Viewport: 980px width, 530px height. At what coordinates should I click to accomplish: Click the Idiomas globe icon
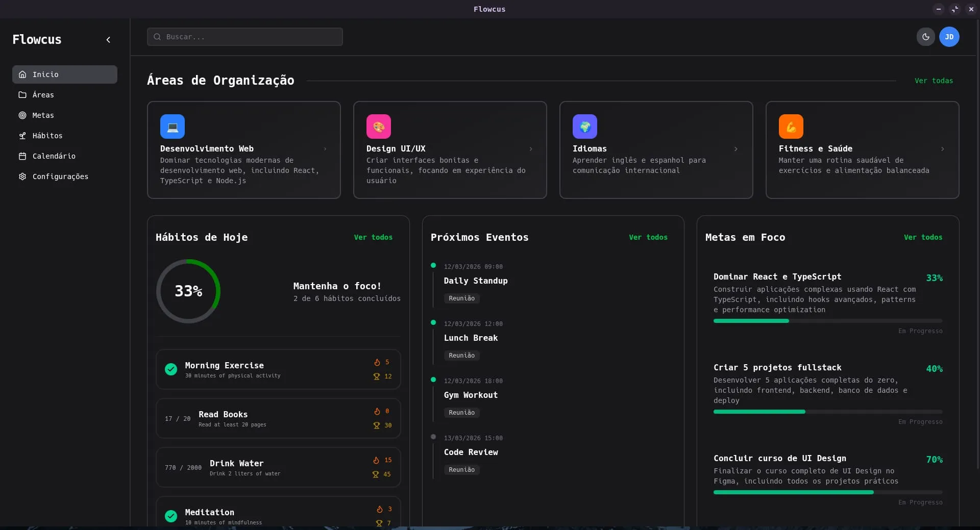click(x=585, y=126)
